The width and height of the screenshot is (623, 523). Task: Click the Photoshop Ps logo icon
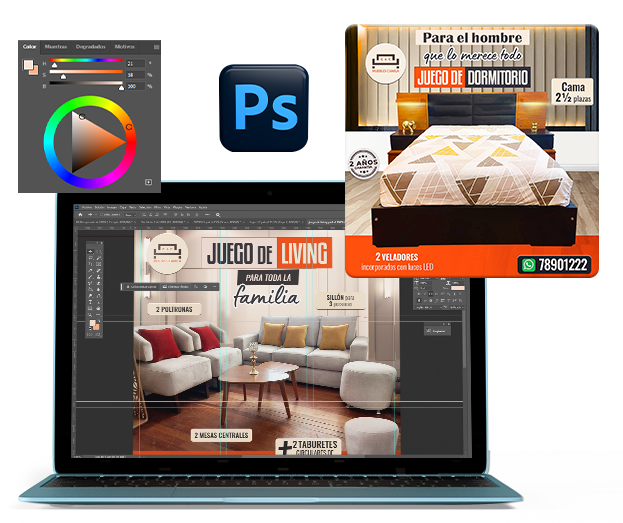(x=264, y=107)
